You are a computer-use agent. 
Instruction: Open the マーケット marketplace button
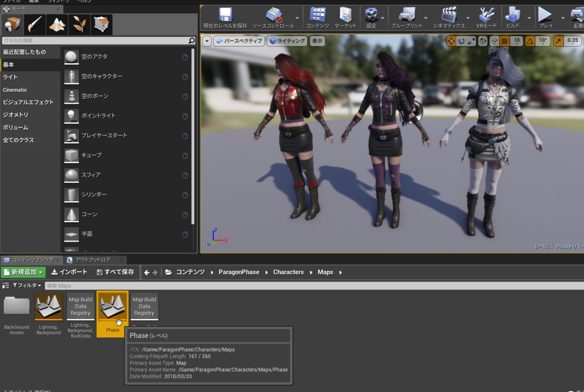(345, 18)
